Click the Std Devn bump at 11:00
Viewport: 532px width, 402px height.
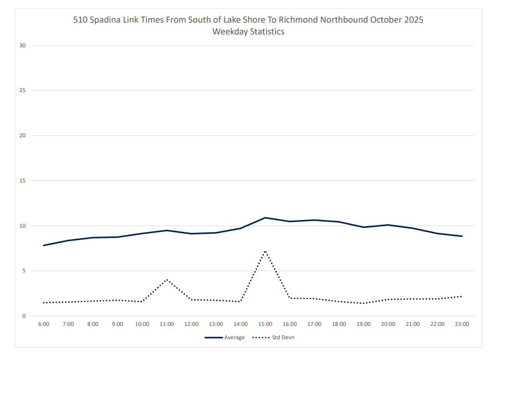(x=167, y=280)
